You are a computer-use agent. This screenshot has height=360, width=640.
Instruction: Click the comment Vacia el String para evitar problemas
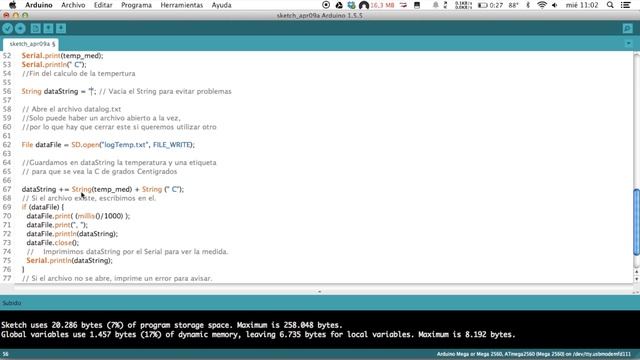click(165, 91)
